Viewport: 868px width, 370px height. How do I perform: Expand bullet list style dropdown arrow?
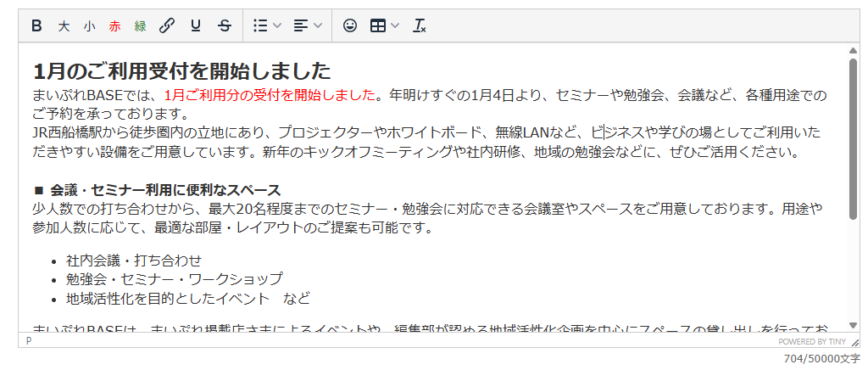(277, 26)
